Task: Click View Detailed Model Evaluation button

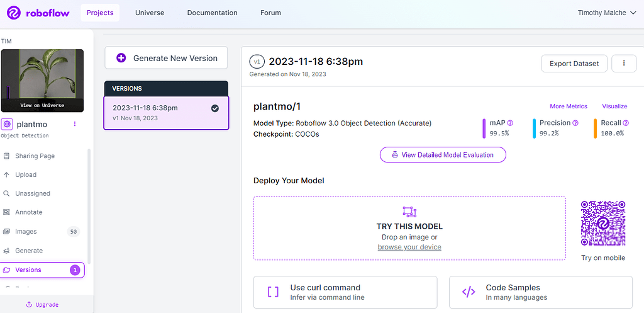Action: pyautogui.click(x=443, y=154)
